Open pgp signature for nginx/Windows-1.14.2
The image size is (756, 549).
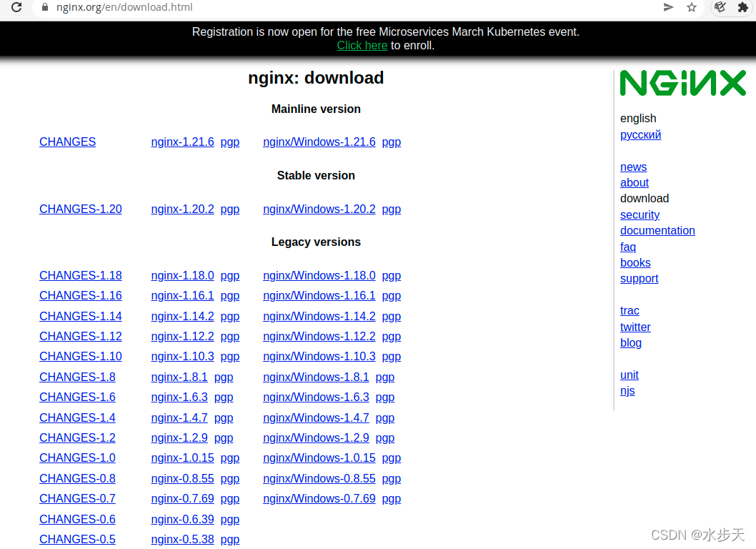392,317
